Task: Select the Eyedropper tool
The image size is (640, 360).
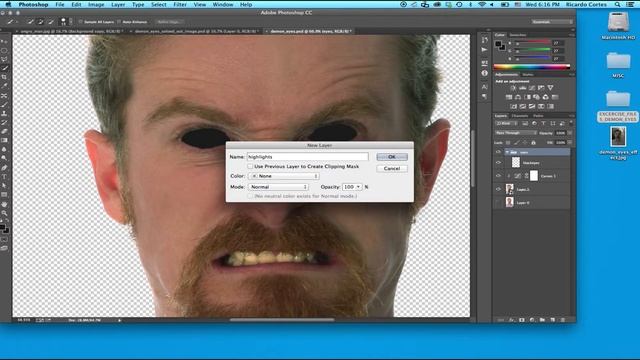Action: [x=4, y=86]
